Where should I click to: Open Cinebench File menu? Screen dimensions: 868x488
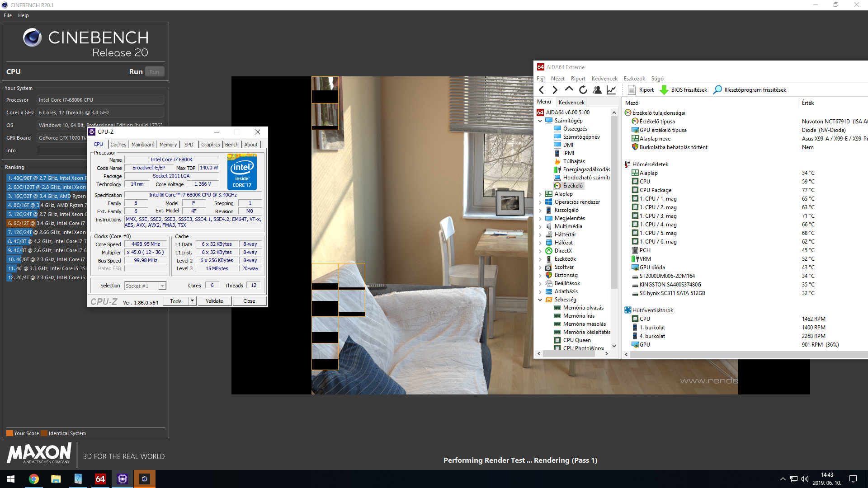8,15
